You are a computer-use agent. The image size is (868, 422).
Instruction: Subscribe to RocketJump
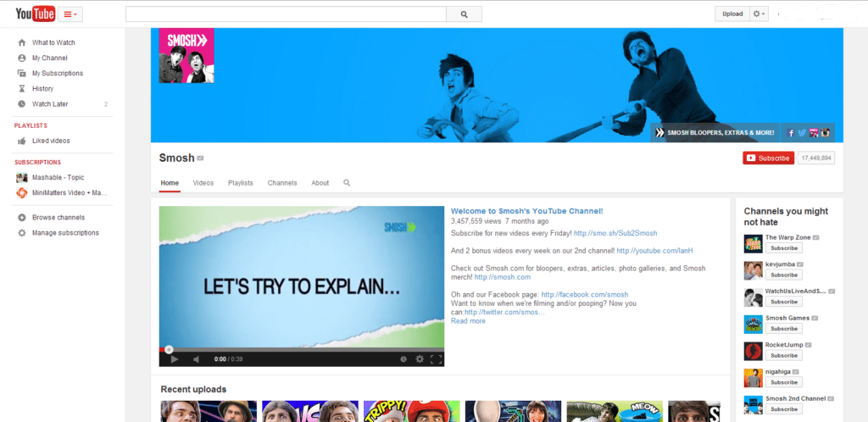(784, 356)
